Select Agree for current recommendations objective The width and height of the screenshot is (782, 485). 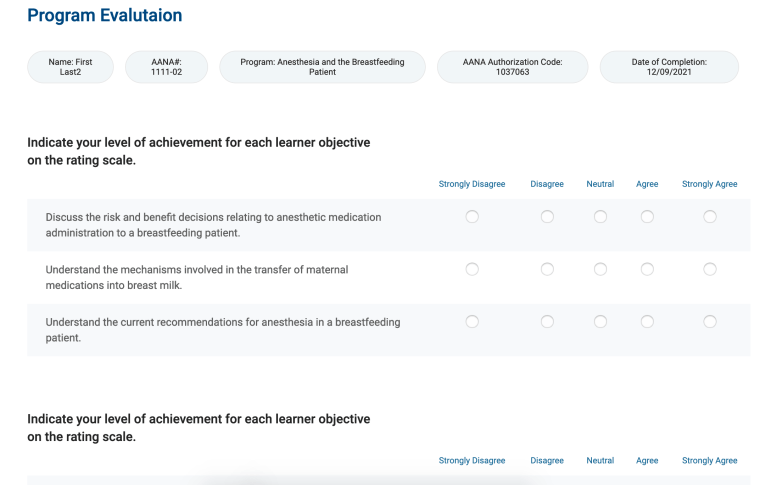pos(647,321)
